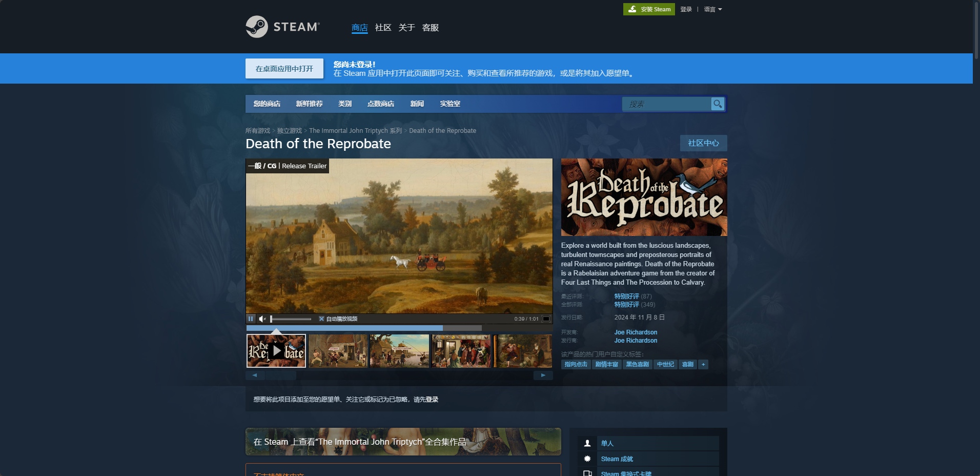The width and height of the screenshot is (980, 476).
Task: Open 特别好评 recent reviews link (87)
Action: pyautogui.click(x=627, y=296)
